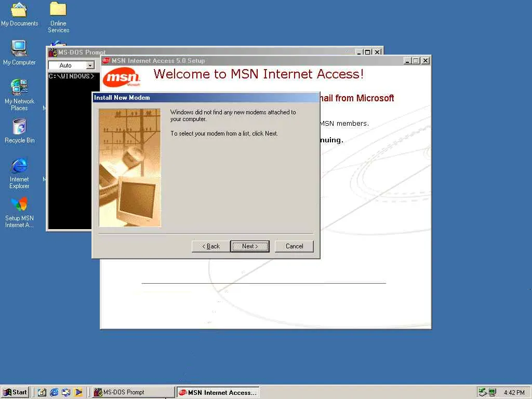Maximize the MSN Internet Access Setup window
The image size is (532, 399).
[x=416, y=61]
